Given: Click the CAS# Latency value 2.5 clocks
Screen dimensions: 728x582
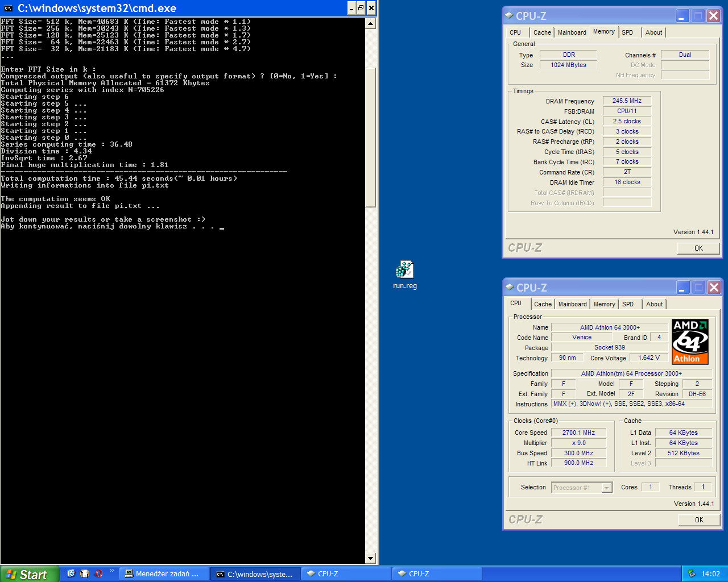Looking at the screenshot, I should [x=627, y=121].
